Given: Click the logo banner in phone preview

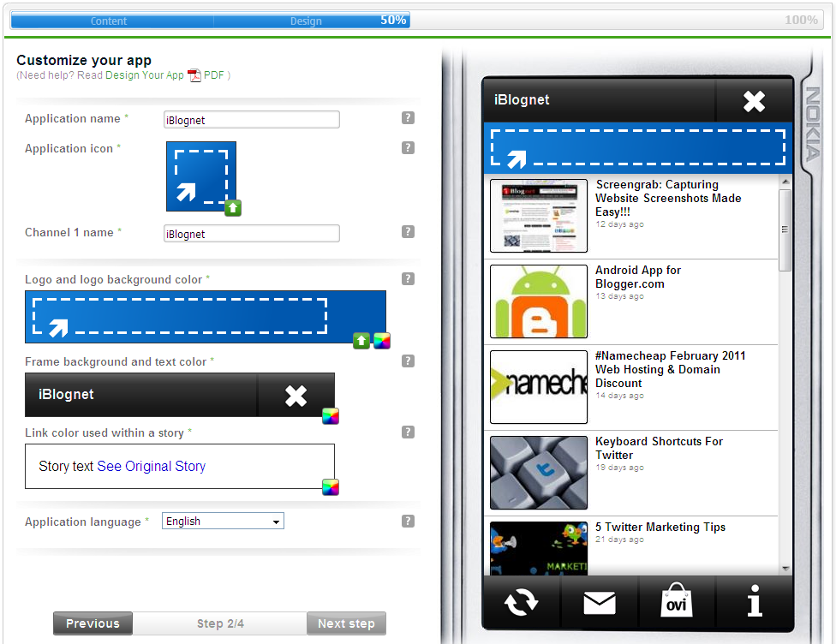Looking at the screenshot, I should 637,147.
